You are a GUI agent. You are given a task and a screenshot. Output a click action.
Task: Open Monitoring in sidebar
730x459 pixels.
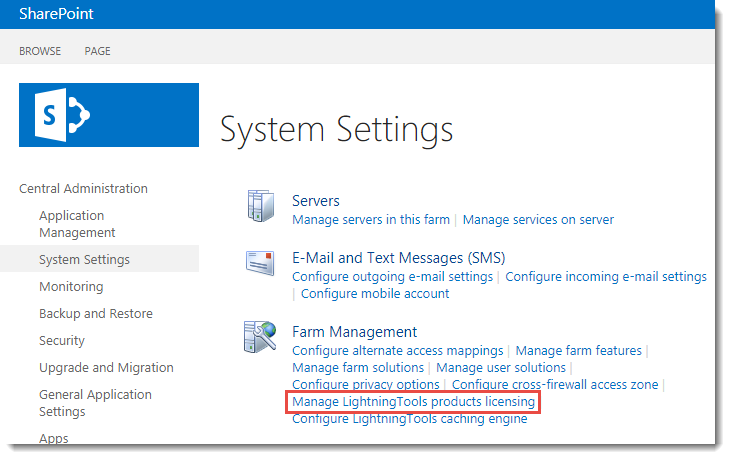point(71,286)
